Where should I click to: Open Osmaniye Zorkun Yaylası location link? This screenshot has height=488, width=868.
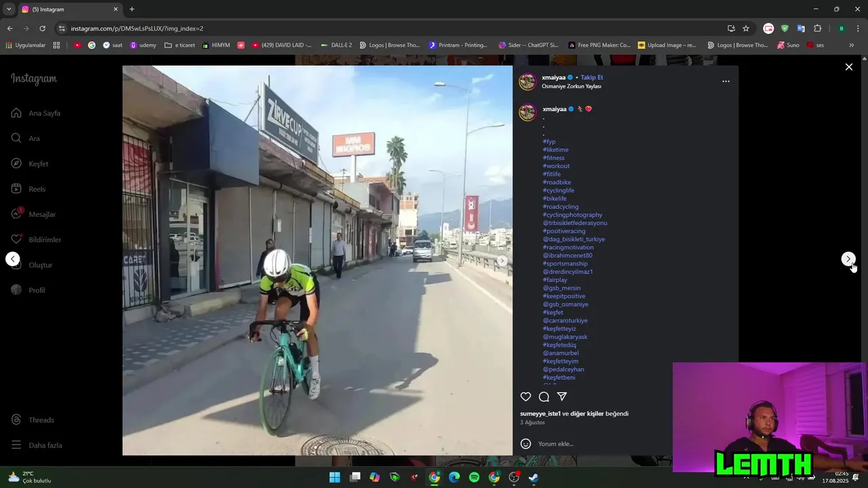click(x=571, y=86)
